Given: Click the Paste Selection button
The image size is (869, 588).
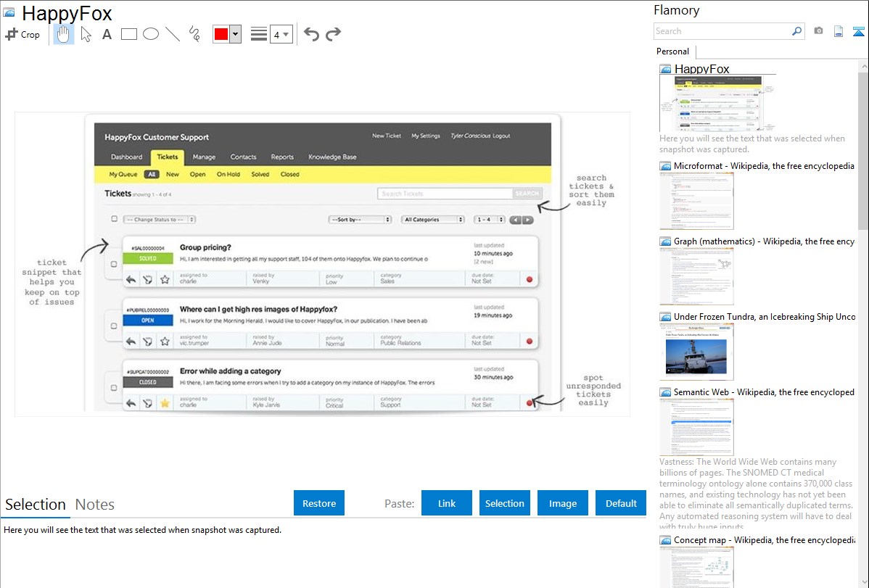Looking at the screenshot, I should pos(504,503).
